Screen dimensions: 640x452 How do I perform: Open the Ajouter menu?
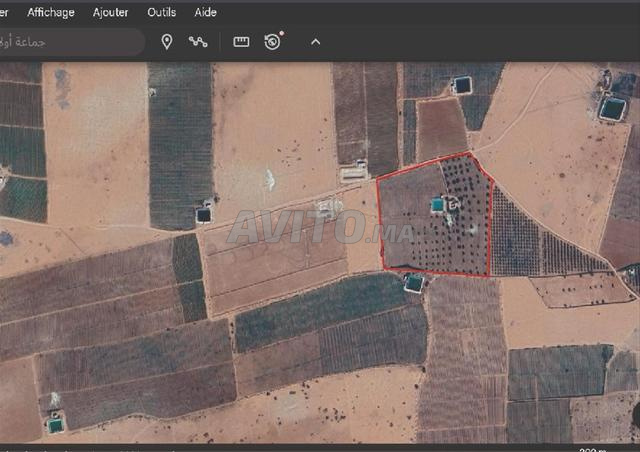110,12
